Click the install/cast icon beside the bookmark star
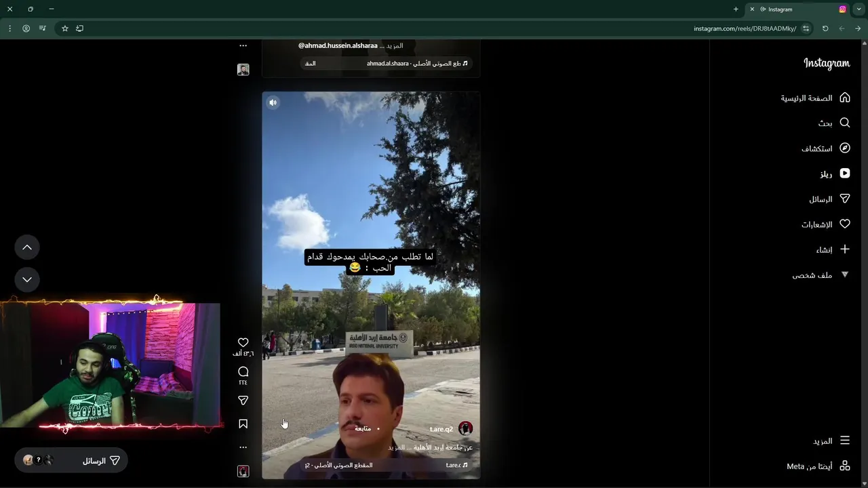 point(80,28)
